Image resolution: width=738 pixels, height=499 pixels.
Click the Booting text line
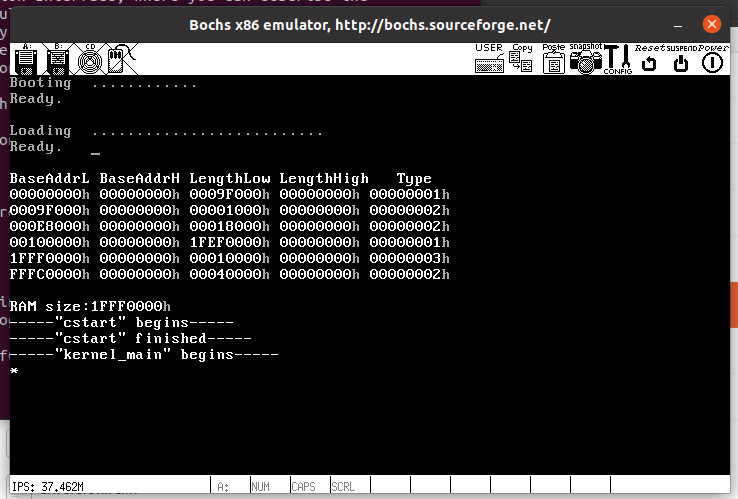(x=103, y=83)
